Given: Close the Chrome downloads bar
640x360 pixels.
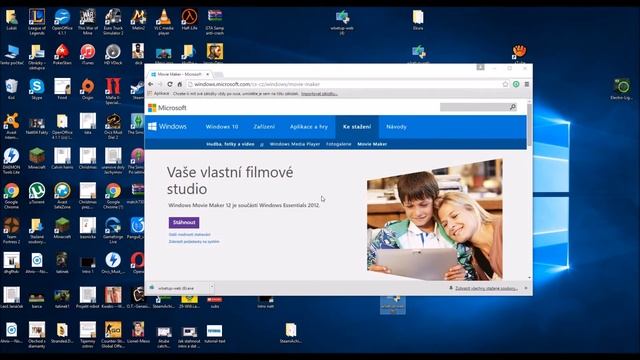Looking at the screenshot, I should coord(526,288).
